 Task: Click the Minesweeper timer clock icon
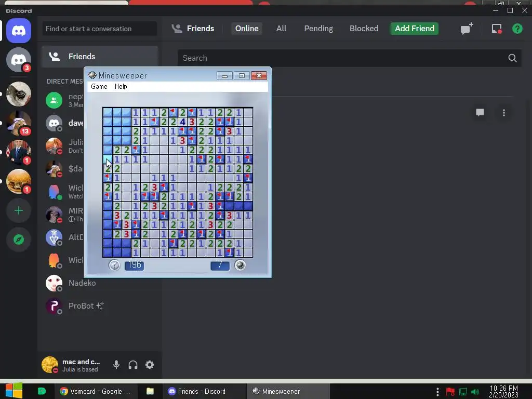click(114, 265)
